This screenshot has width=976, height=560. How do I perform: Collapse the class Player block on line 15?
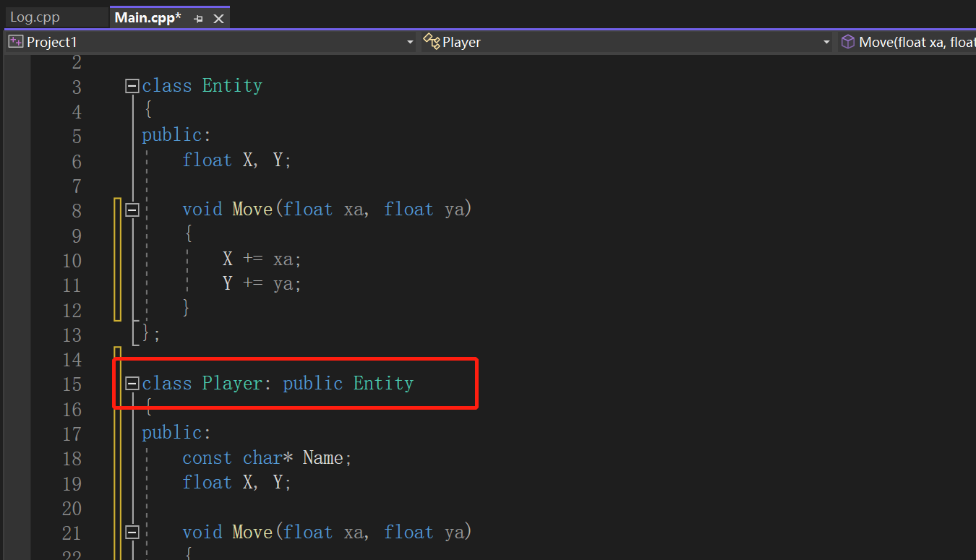click(x=132, y=384)
